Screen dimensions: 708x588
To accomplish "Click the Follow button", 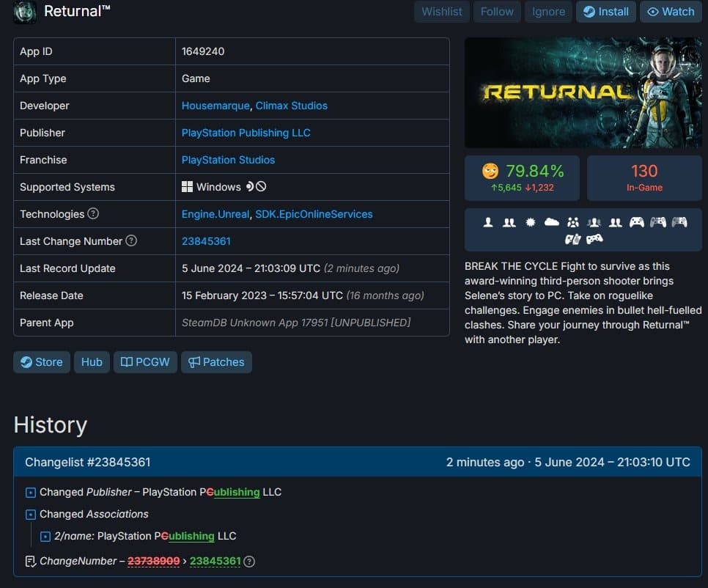I will (497, 12).
